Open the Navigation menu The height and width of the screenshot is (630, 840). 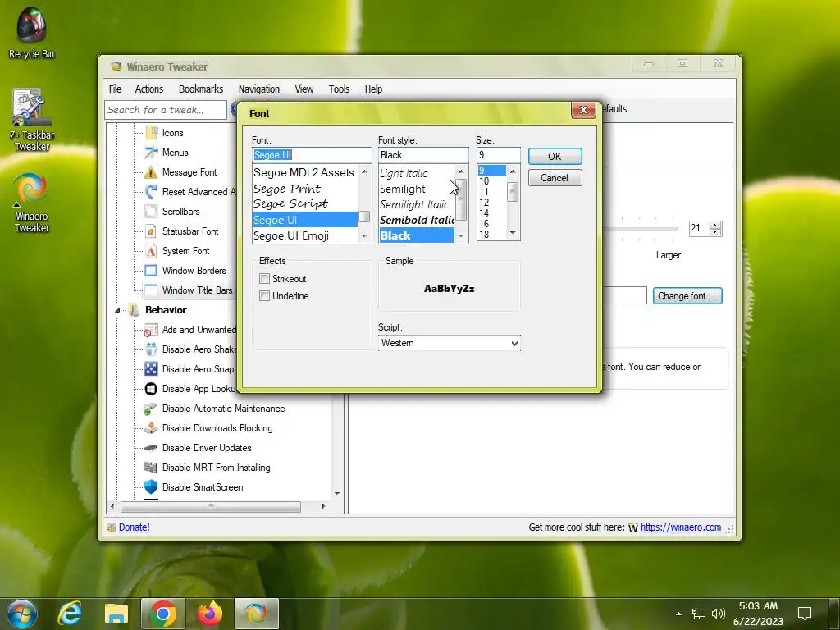(x=258, y=89)
